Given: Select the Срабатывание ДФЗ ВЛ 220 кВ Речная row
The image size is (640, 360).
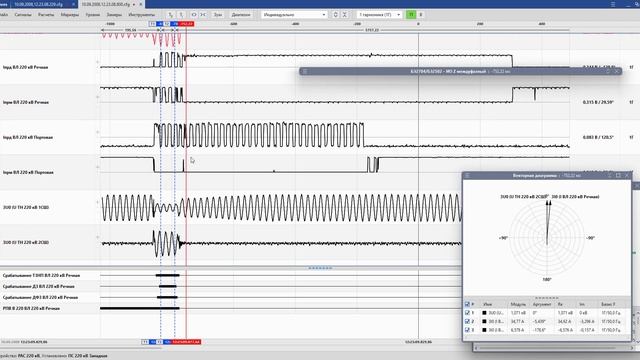Looking at the screenshot, I should 40,298.
